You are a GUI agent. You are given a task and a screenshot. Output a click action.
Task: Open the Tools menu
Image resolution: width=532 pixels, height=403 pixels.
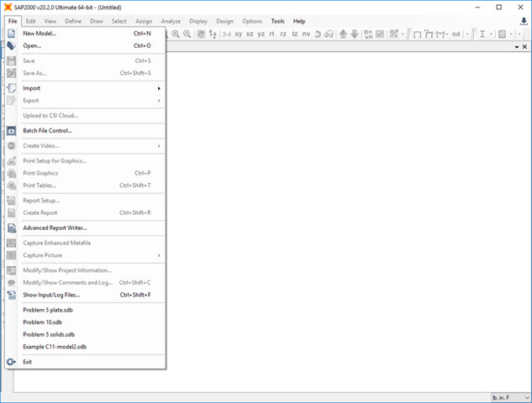tap(277, 21)
